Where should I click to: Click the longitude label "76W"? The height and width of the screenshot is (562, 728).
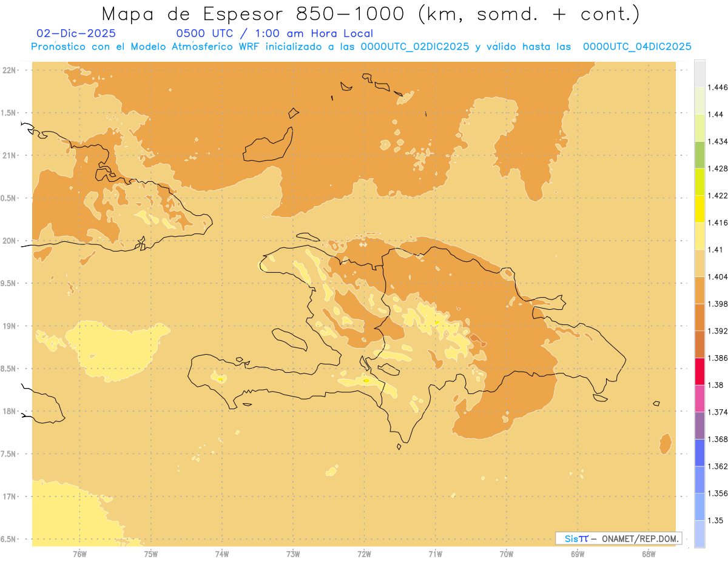[79, 554]
